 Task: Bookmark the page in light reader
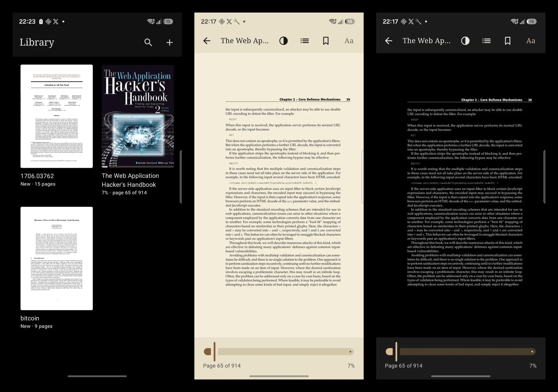coord(326,41)
